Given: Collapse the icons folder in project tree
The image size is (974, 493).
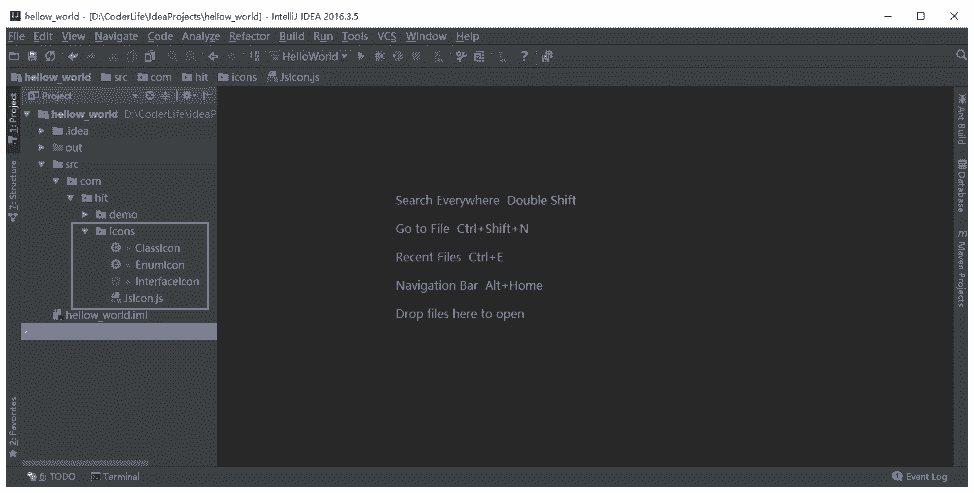Looking at the screenshot, I should click(x=86, y=231).
